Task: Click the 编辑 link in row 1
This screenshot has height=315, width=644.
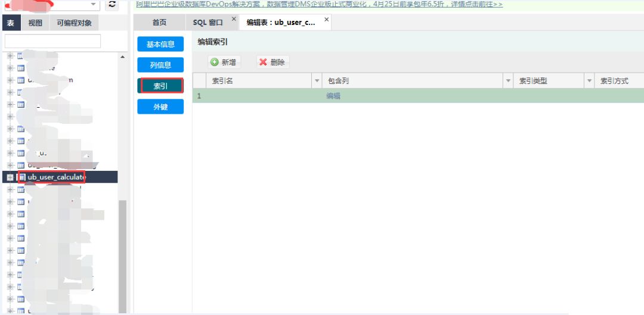Action: (333, 96)
